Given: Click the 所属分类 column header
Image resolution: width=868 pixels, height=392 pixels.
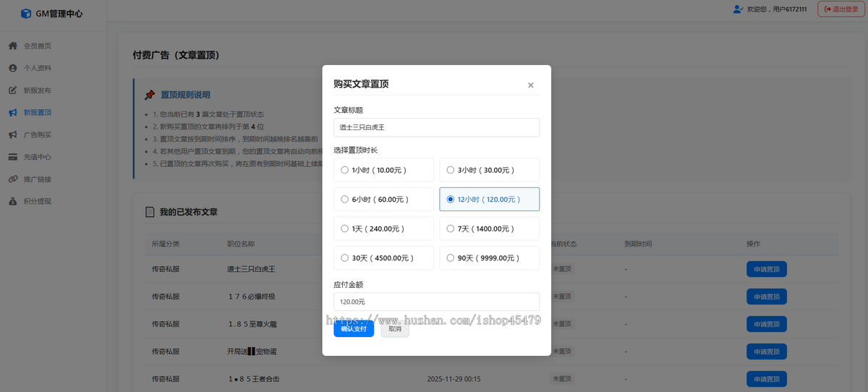Looking at the screenshot, I should tap(166, 244).
